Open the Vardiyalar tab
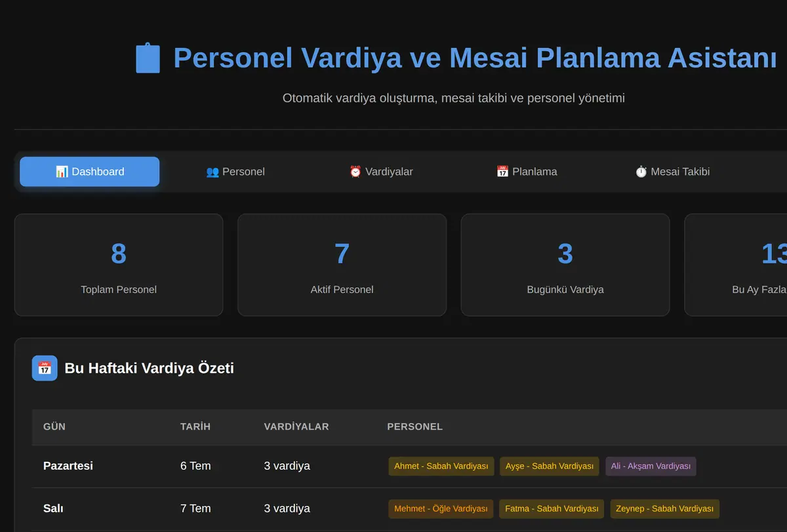Screen dimensions: 787x532 tap(381, 172)
